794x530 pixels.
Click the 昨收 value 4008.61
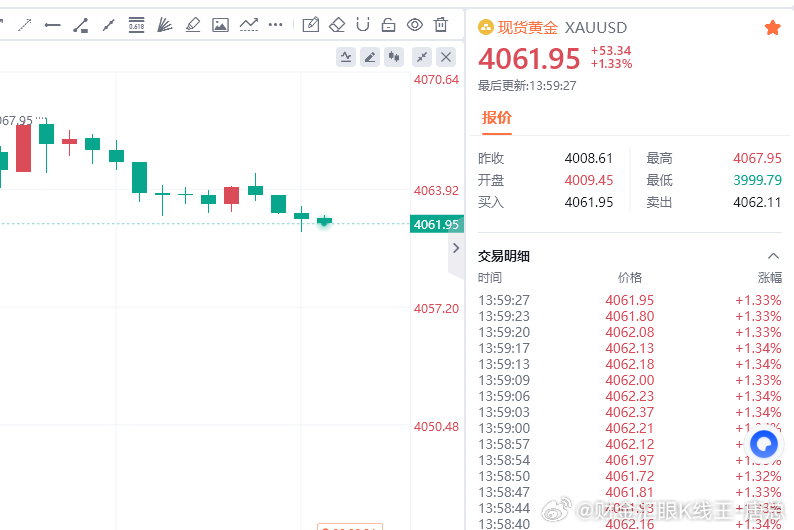coord(588,158)
